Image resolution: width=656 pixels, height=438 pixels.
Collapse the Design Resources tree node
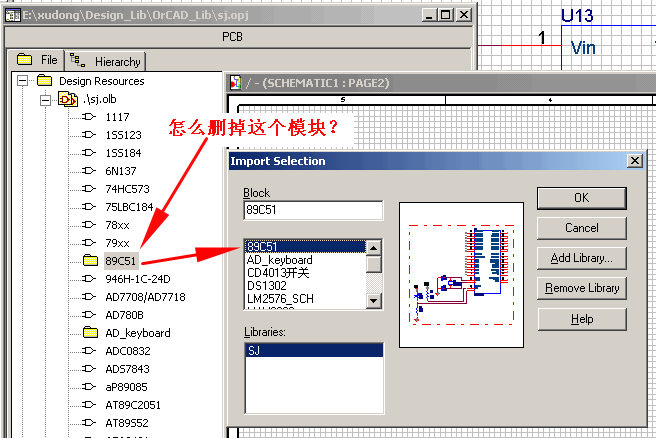point(23,81)
